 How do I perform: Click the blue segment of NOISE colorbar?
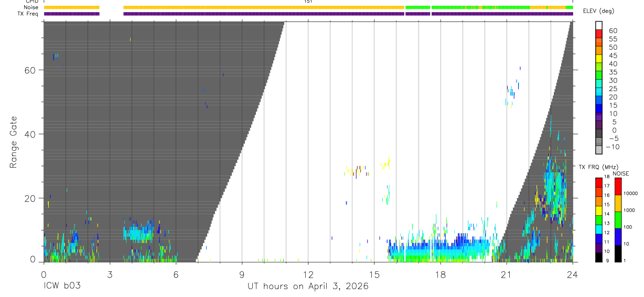pyautogui.click(x=618, y=237)
